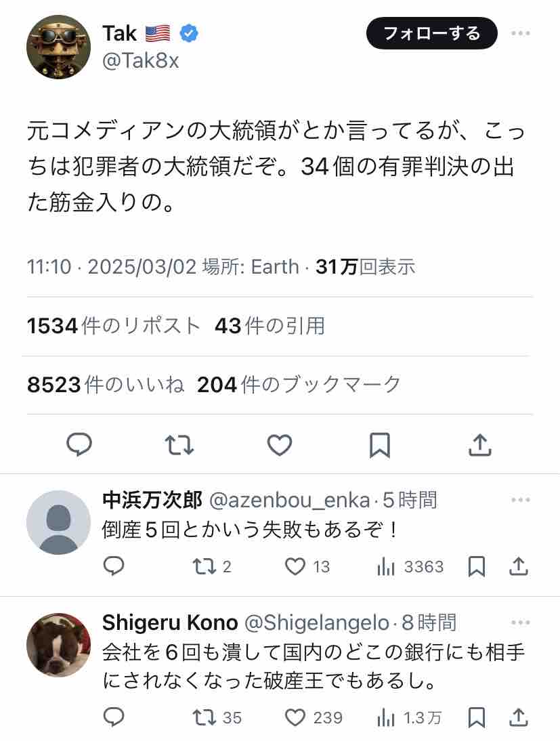The image size is (560, 741).
Task: Tap the reply icon under main tweet
Action: pyautogui.click(x=80, y=445)
